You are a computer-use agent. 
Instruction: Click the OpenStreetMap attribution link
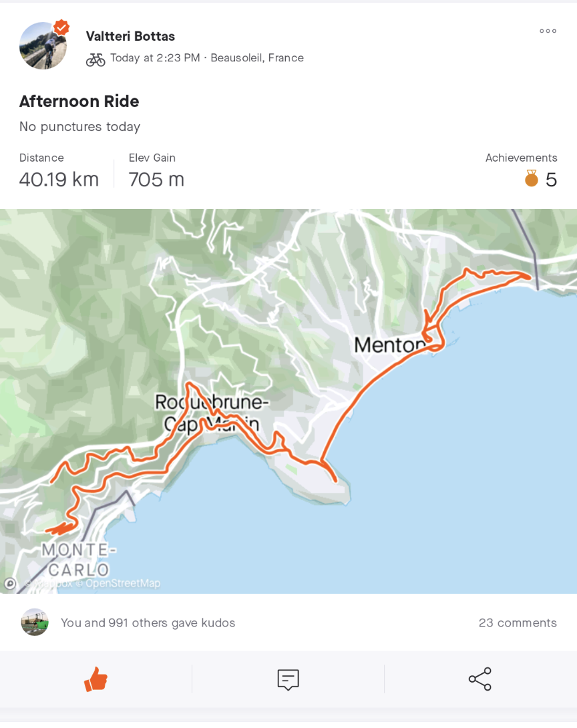tap(123, 583)
